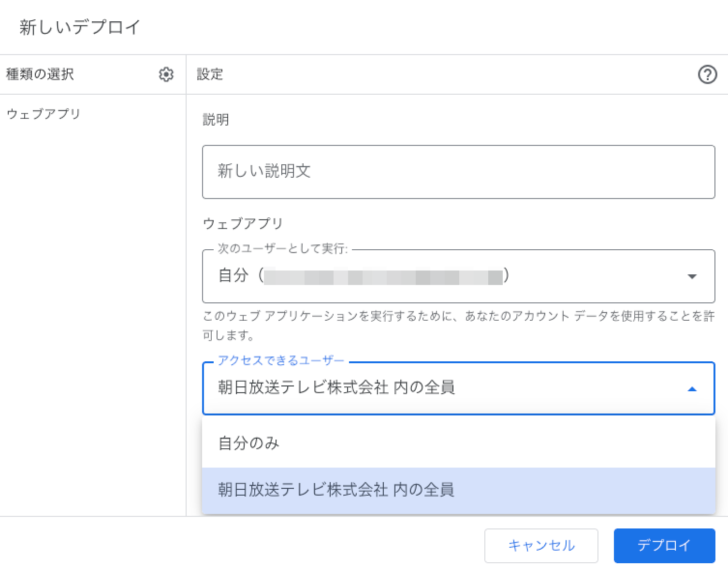Open help via the question mark icon
The height and width of the screenshot is (570, 728).
point(707,74)
